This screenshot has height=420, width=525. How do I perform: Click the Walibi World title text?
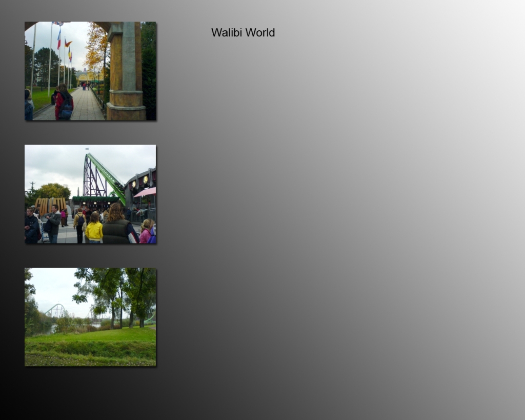[243, 32]
